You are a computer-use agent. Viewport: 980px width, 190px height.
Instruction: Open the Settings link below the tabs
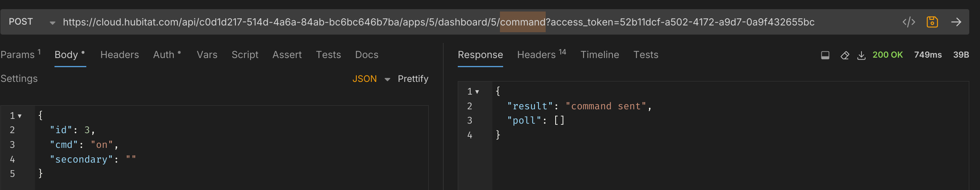[19, 79]
